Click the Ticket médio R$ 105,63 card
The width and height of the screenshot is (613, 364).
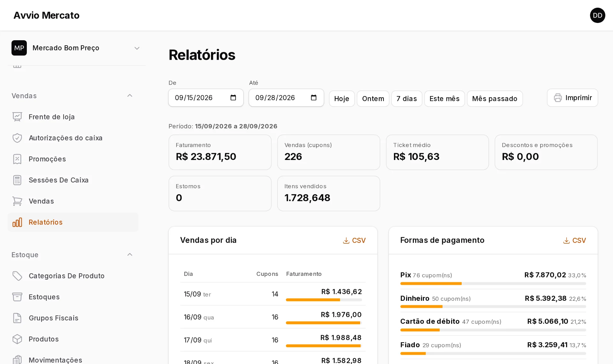[437, 152]
